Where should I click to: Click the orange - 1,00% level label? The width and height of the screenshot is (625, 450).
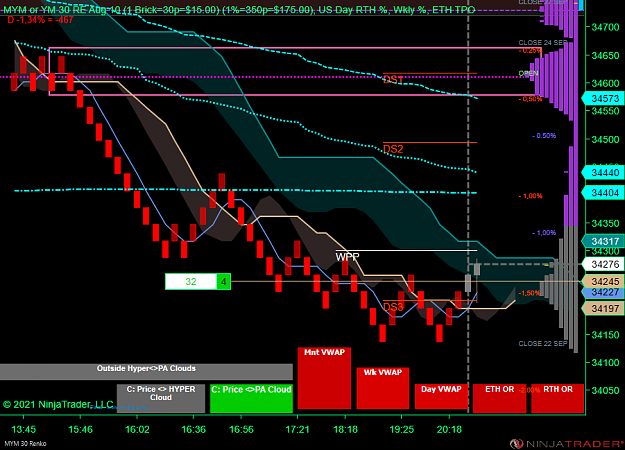point(531,196)
